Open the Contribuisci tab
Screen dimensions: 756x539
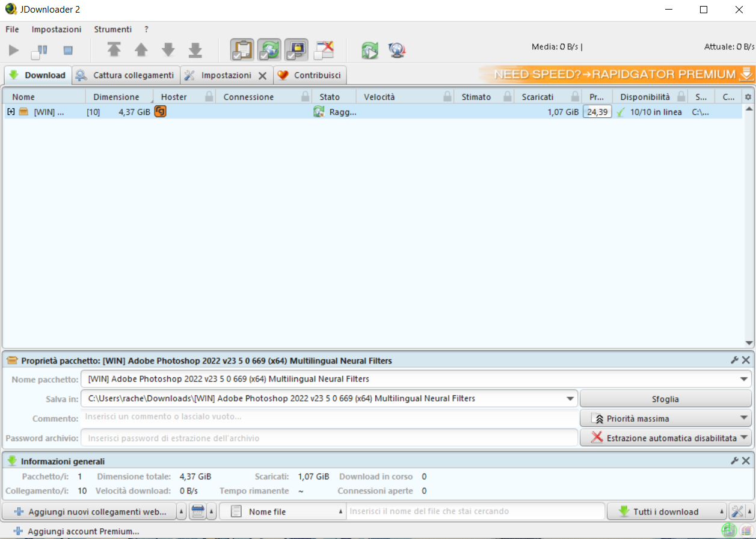click(x=310, y=75)
